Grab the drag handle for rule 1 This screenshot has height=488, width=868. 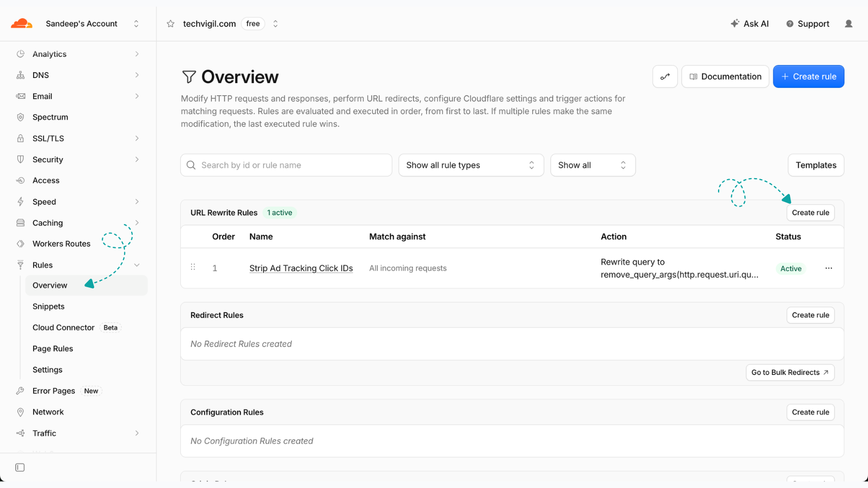[193, 267]
